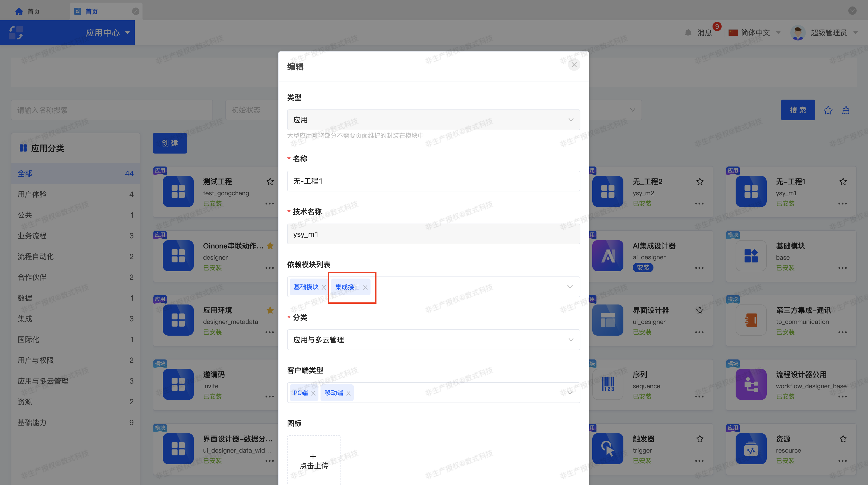Click the 序列 barcode app icon
The image size is (868, 485).
click(x=608, y=384)
